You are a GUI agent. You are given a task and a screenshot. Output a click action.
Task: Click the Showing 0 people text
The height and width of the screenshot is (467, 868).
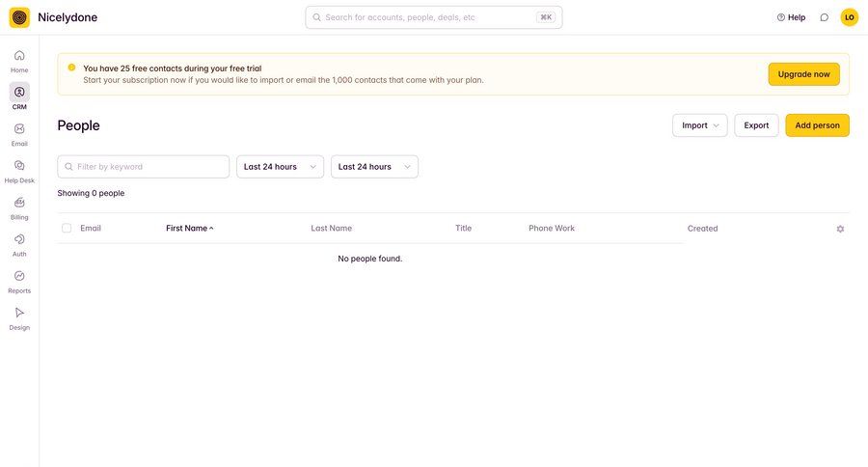(x=91, y=193)
